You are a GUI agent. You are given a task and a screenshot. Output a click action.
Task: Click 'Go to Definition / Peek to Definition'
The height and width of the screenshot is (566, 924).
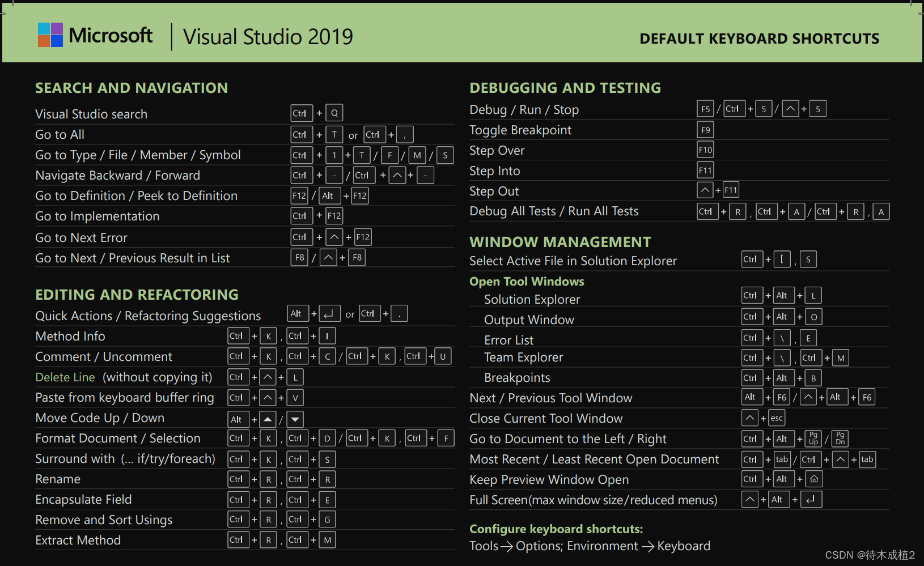[136, 196]
